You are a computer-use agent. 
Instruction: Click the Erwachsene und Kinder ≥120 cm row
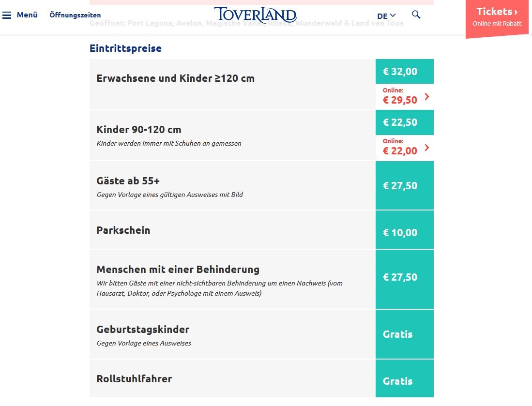(x=232, y=84)
